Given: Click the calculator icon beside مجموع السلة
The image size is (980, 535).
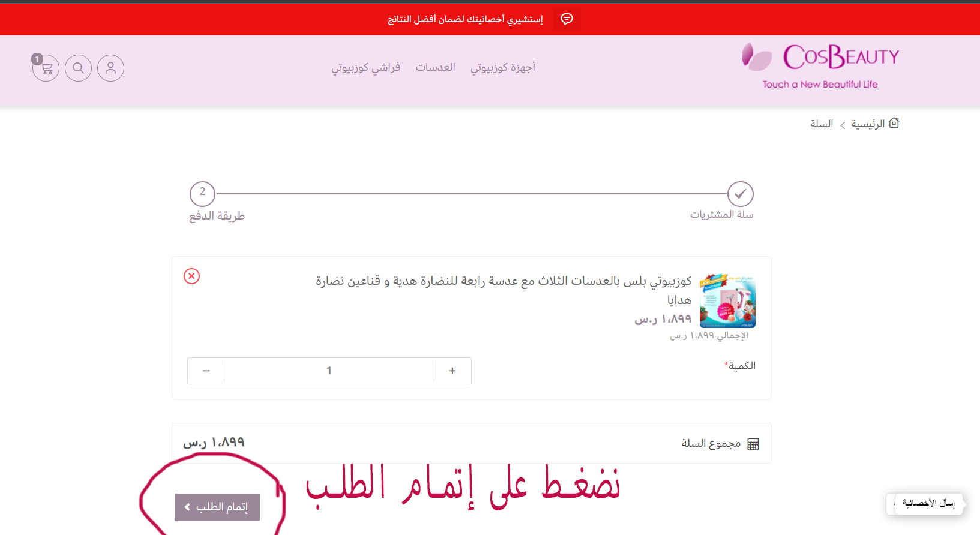Looking at the screenshot, I should click(753, 444).
